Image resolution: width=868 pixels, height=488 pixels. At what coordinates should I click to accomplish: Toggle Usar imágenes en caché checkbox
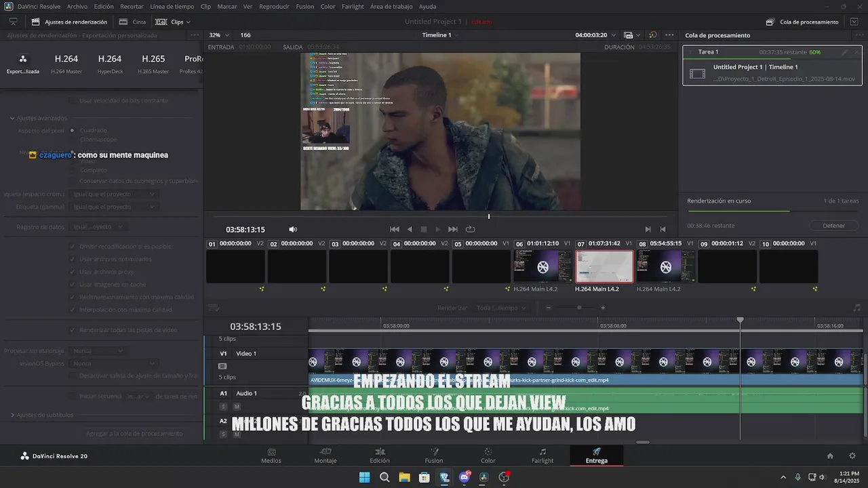click(73, 285)
